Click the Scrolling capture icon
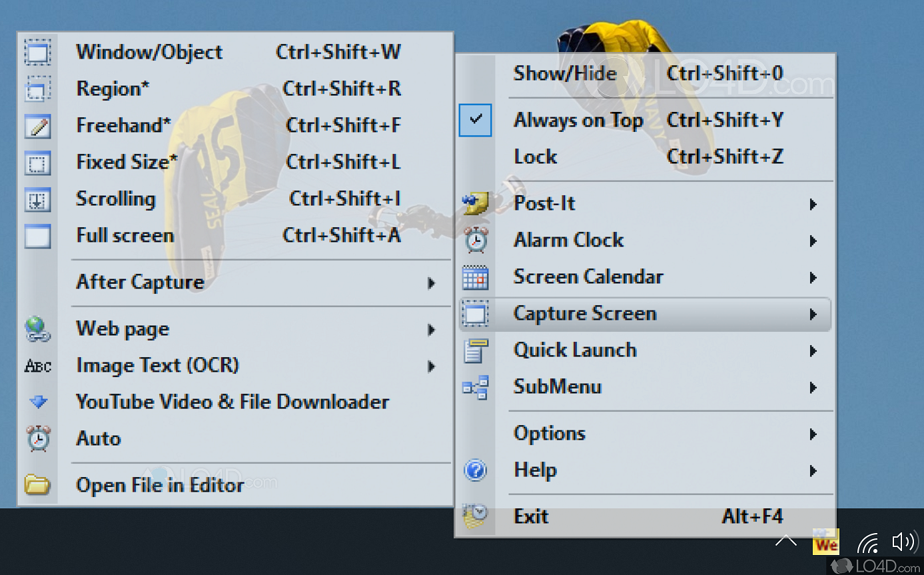 (38, 200)
